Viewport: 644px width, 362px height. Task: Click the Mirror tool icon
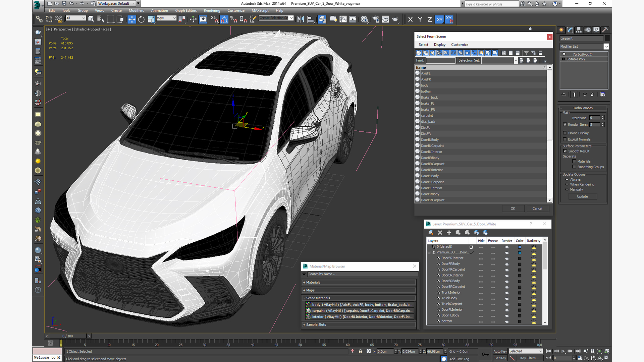pyautogui.click(x=301, y=19)
